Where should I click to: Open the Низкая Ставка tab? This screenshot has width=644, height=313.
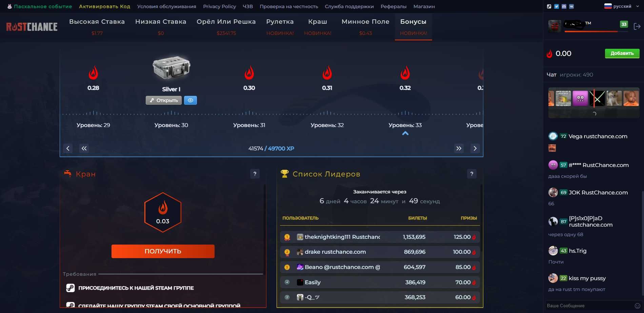pyautogui.click(x=161, y=27)
